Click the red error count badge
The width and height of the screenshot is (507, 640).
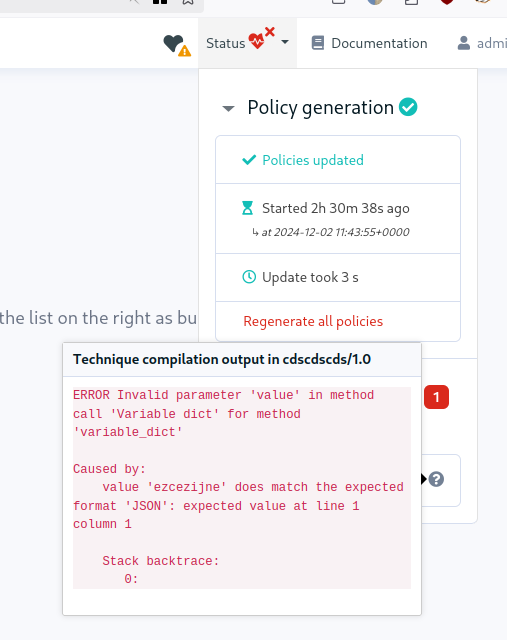[436, 397]
